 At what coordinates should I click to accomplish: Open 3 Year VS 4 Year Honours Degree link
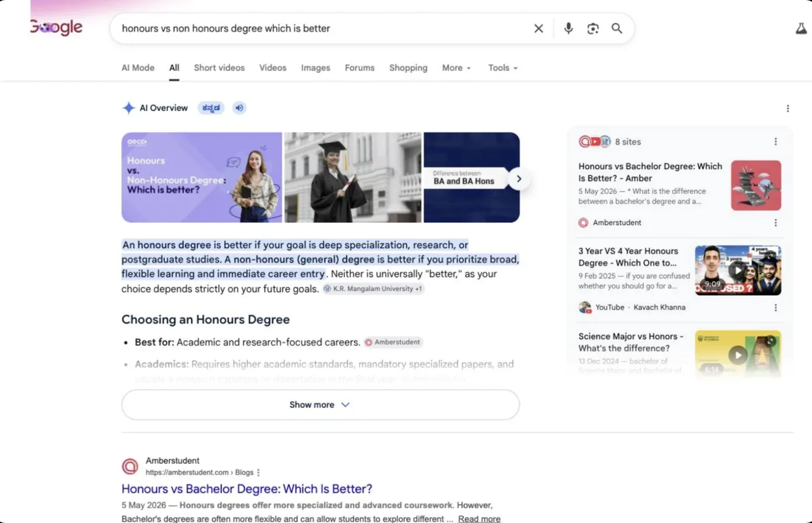coord(628,257)
